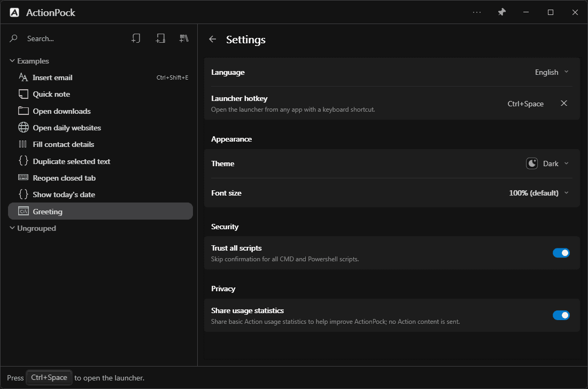Click the braces icon beside Duplicate selected text
This screenshot has width=588, height=389.
pyautogui.click(x=23, y=161)
